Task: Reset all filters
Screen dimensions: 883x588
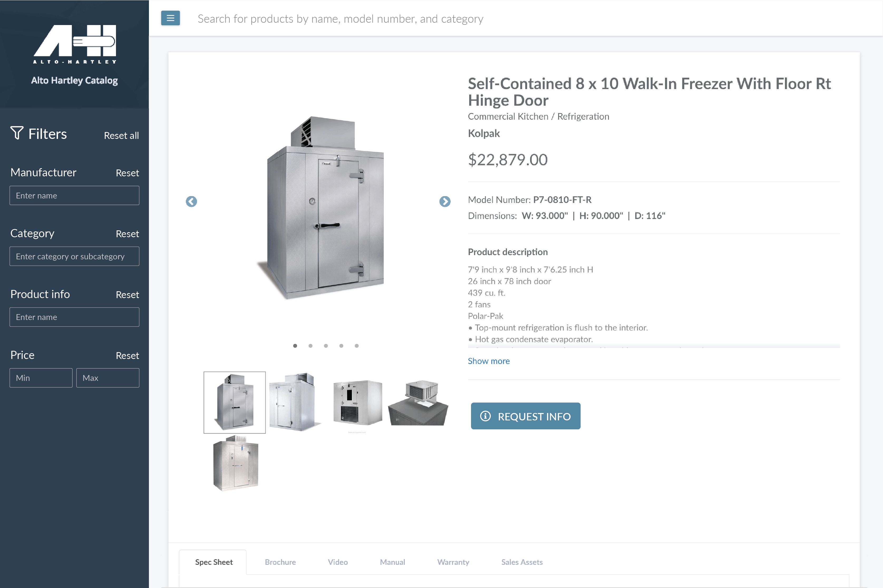Action: 121,135
